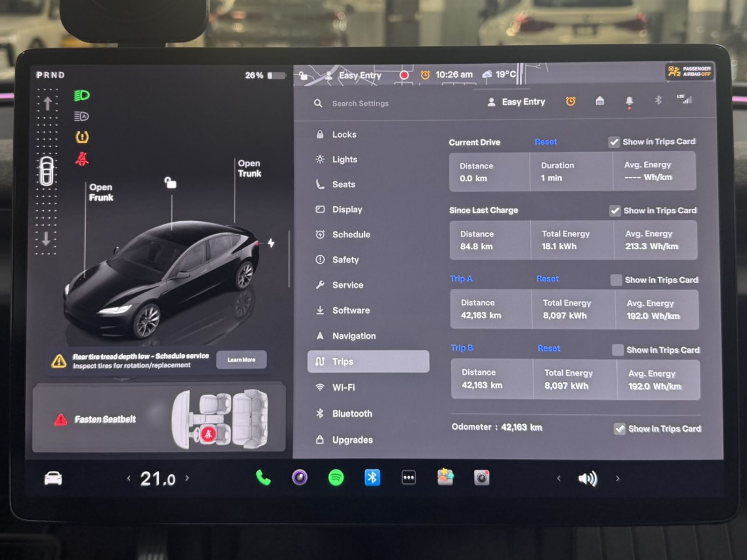Enable Trip B Show in Trips Card
This screenshot has width=747, height=560.
coord(618,350)
